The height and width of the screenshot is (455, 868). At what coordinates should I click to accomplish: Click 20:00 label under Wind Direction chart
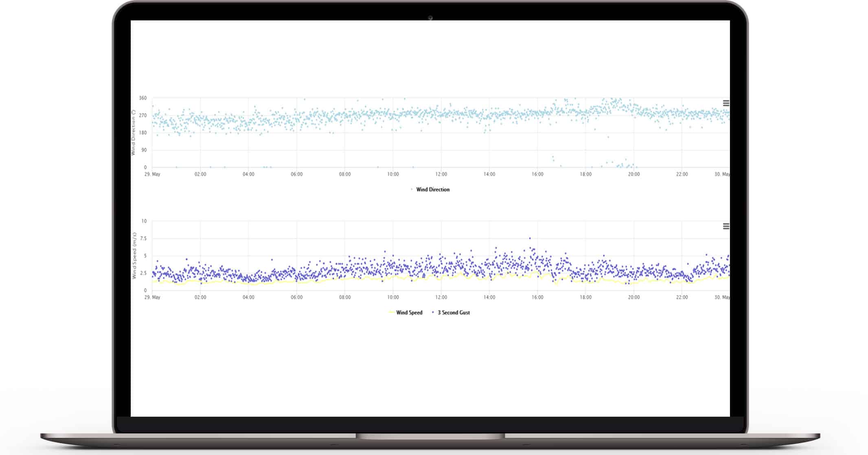point(634,174)
